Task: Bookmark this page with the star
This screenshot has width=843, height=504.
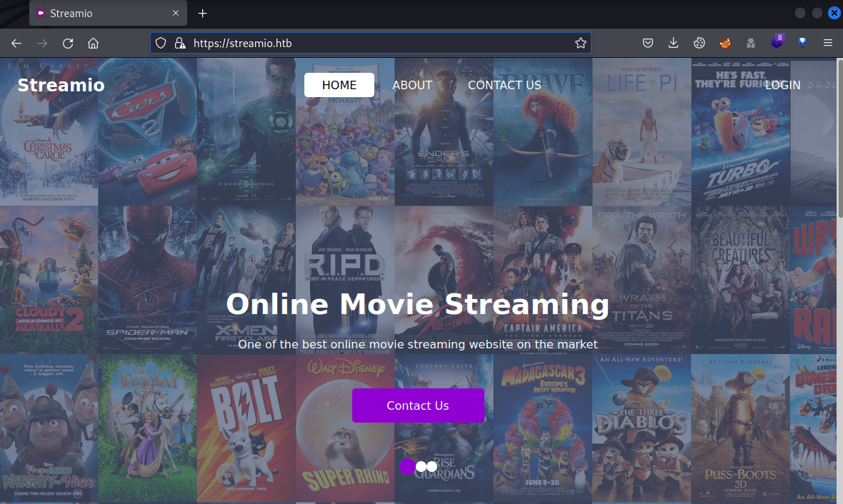Action: point(581,43)
